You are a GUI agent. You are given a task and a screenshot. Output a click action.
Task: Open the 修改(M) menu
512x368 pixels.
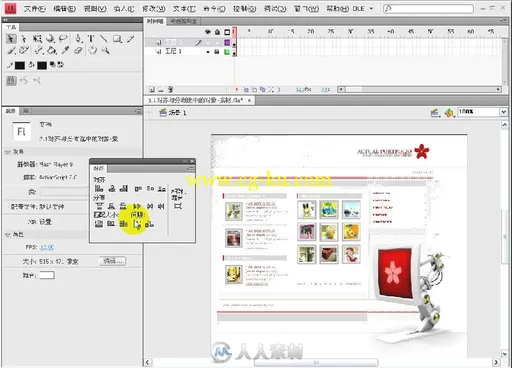(154, 9)
